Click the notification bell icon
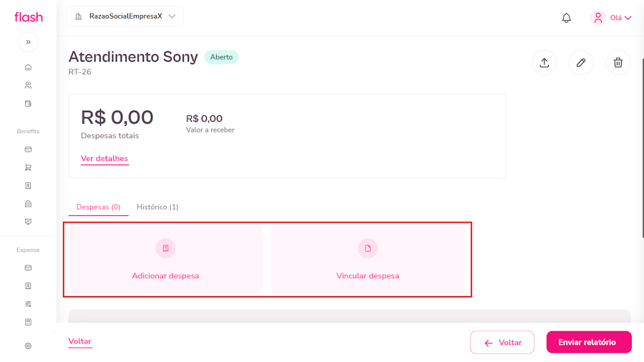This screenshot has width=644, height=362. click(x=566, y=18)
